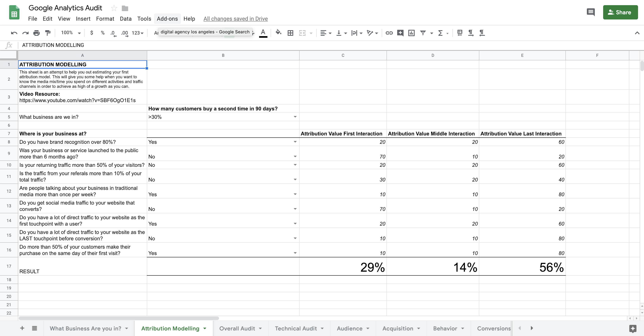
Task: Open the merge cells dropdown arrow
Action: point(311,33)
